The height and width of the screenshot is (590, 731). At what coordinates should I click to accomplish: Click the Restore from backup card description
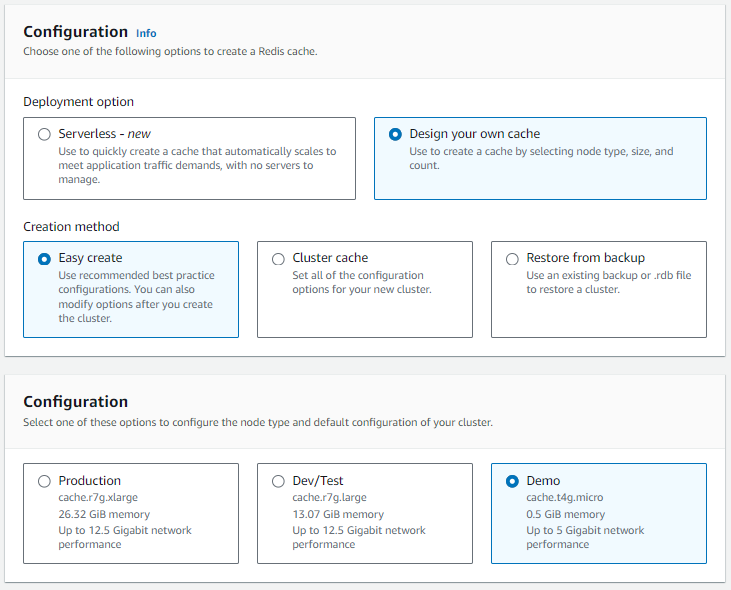(x=608, y=282)
